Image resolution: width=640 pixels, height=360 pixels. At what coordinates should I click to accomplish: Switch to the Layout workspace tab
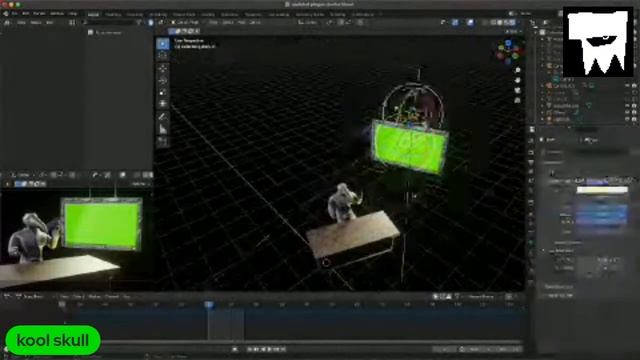93,14
